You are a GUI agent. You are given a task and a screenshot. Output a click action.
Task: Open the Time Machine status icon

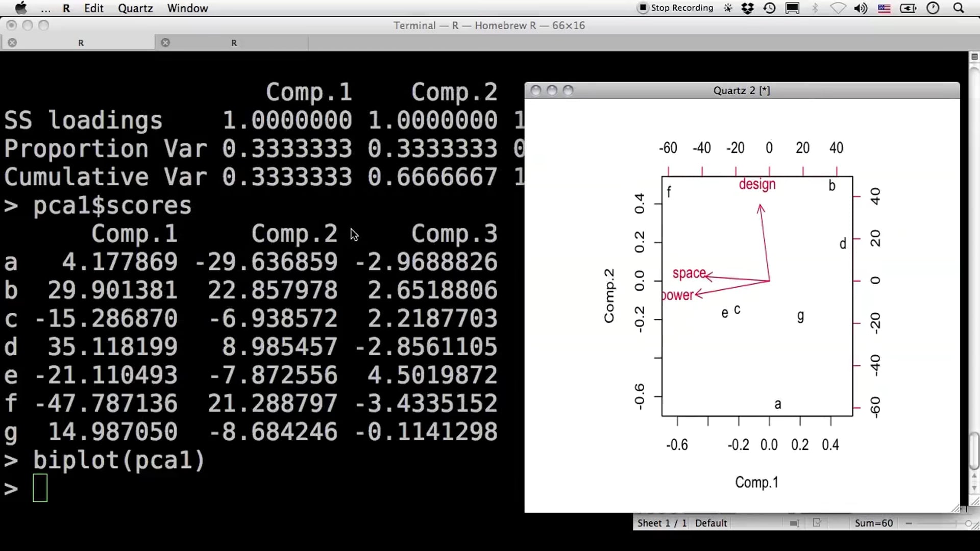769,8
